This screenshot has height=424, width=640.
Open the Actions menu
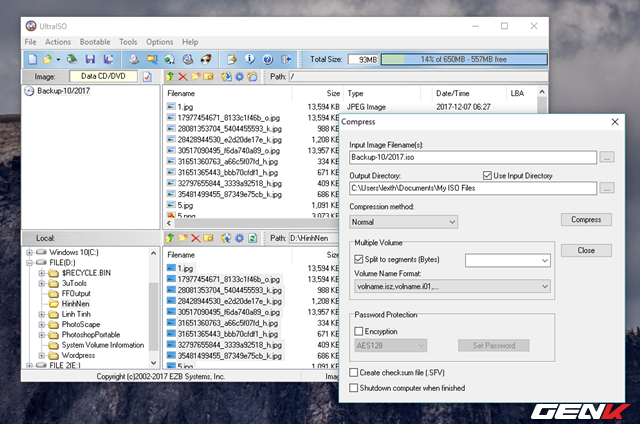pos(58,42)
